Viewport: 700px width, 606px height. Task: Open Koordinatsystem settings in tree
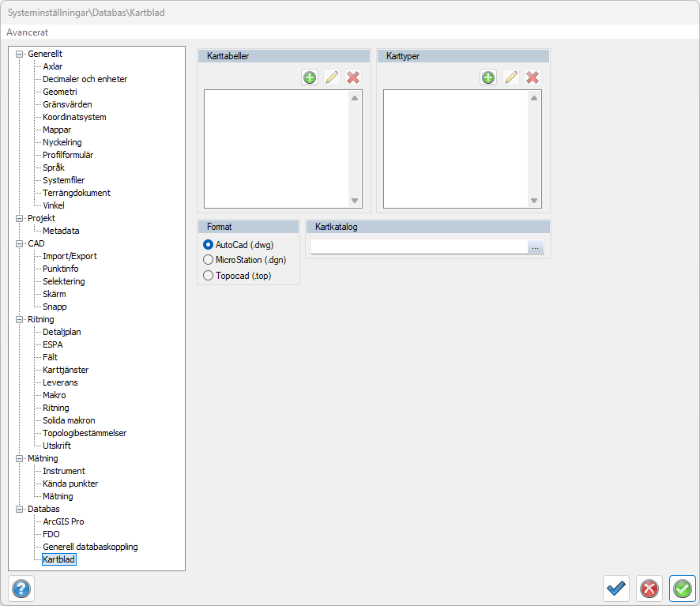pos(74,117)
